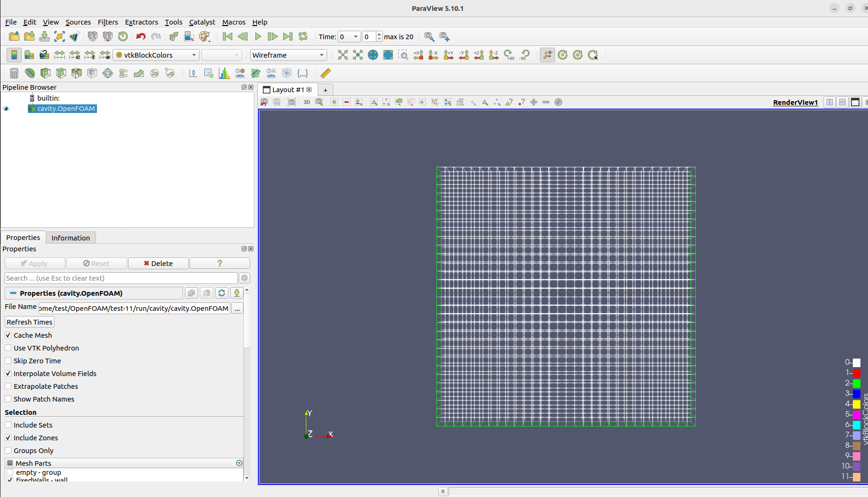Click the Refresh Times button
Screen dimensions: 868x497
point(29,322)
